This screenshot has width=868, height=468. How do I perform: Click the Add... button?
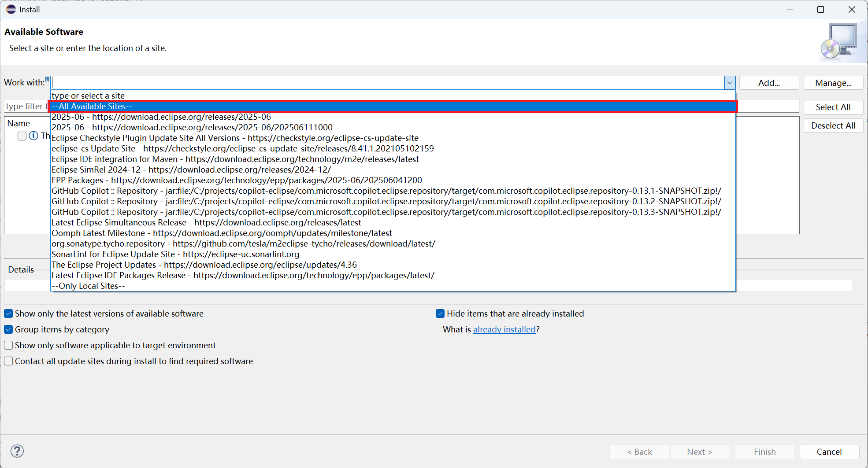coord(769,83)
